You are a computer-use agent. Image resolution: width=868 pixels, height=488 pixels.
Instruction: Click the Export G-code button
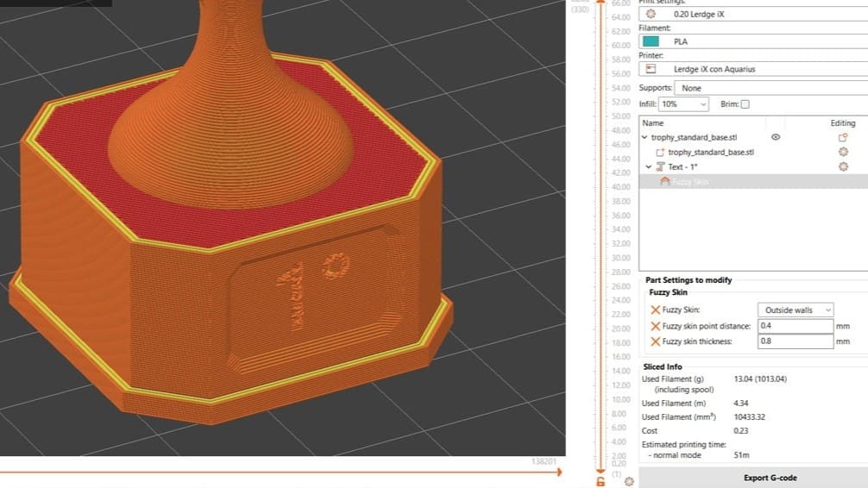tap(771, 478)
